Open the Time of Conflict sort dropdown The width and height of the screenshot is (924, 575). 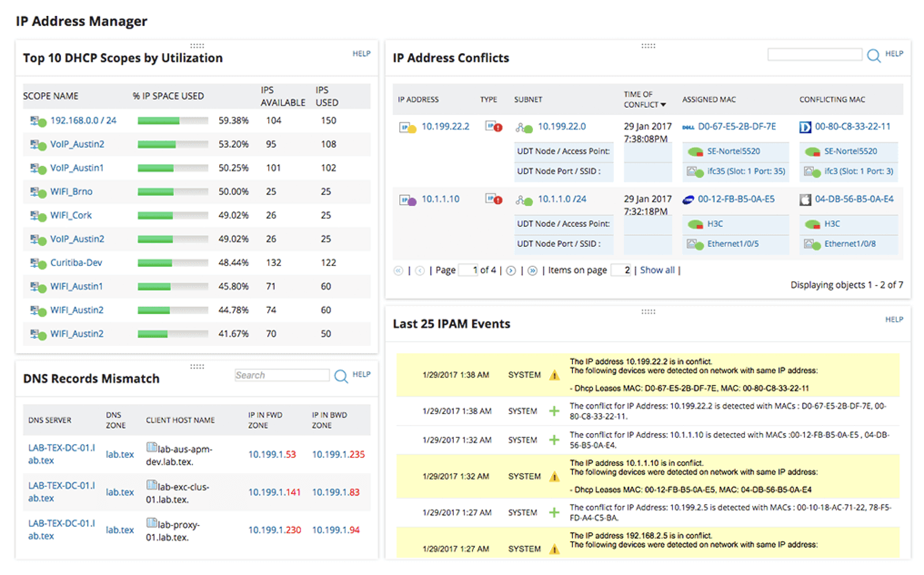[x=664, y=104]
